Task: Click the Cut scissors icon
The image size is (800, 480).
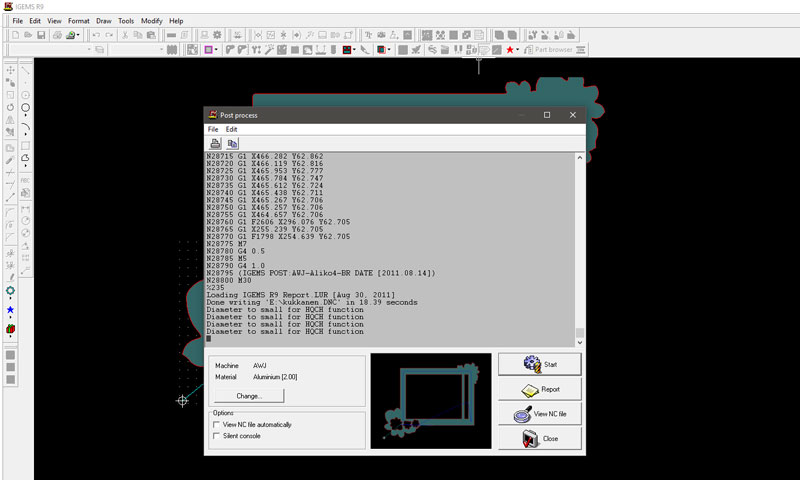Action: [x=124, y=35]
